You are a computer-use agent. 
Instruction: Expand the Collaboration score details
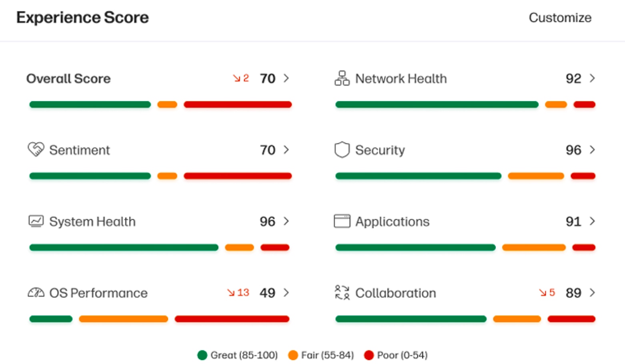coord(593,293)
